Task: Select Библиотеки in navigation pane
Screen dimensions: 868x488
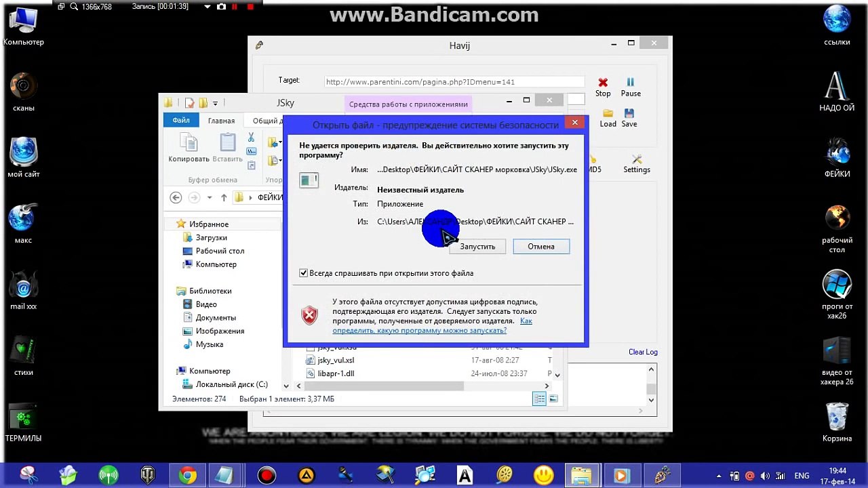Action: point(210,291)
